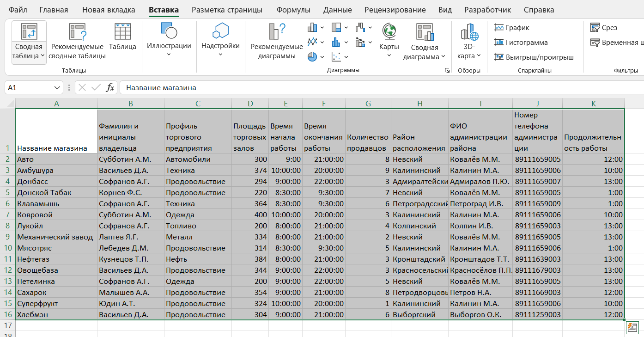
Task: Select the cell Адмиралов П.Ю.
Action: [480, 181]
